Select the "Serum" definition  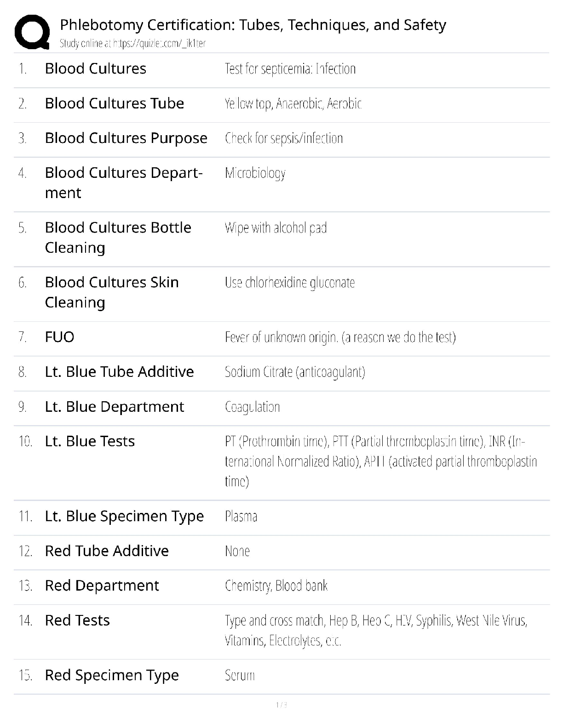point(240,675)
